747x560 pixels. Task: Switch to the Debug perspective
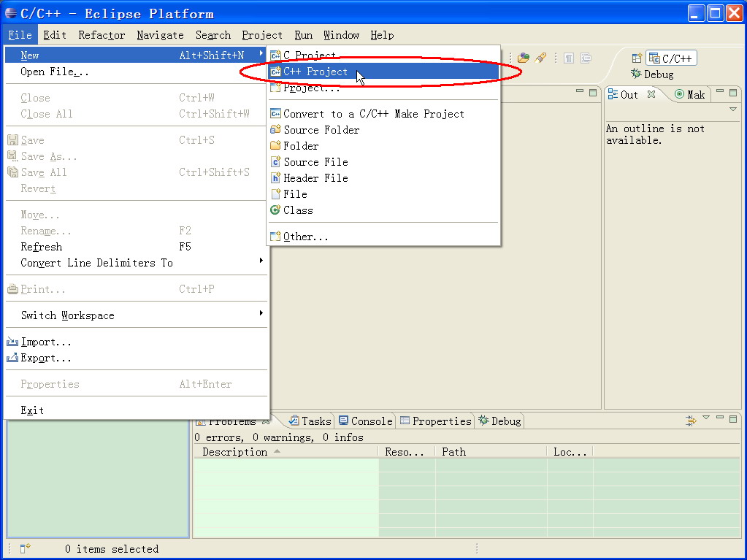(652, 74)
